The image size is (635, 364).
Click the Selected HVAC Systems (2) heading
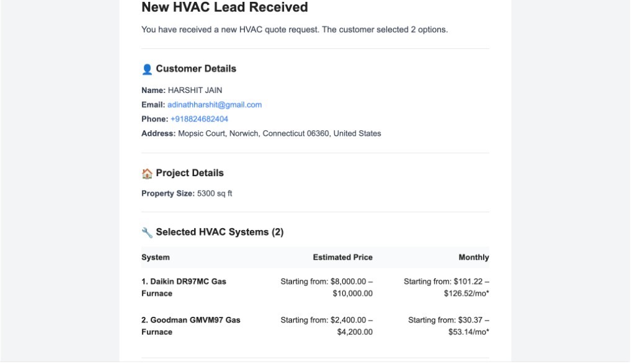(x=220, y=232)
